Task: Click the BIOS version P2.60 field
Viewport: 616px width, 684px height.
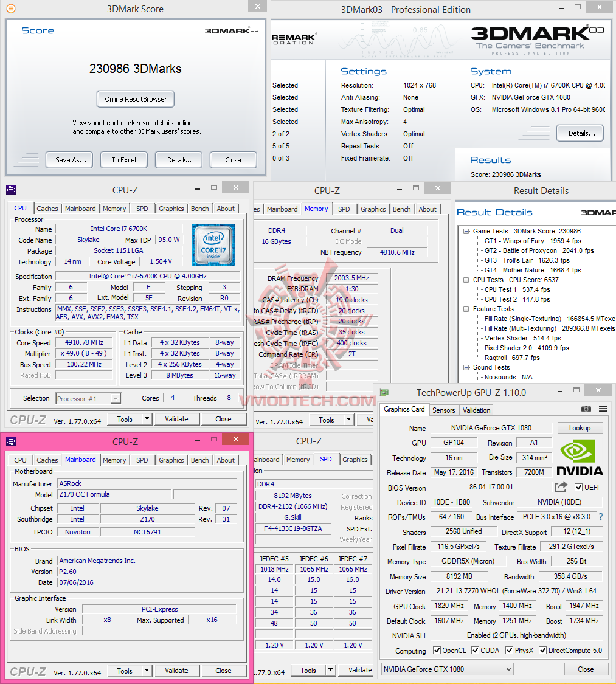Action: click(147, 572)
